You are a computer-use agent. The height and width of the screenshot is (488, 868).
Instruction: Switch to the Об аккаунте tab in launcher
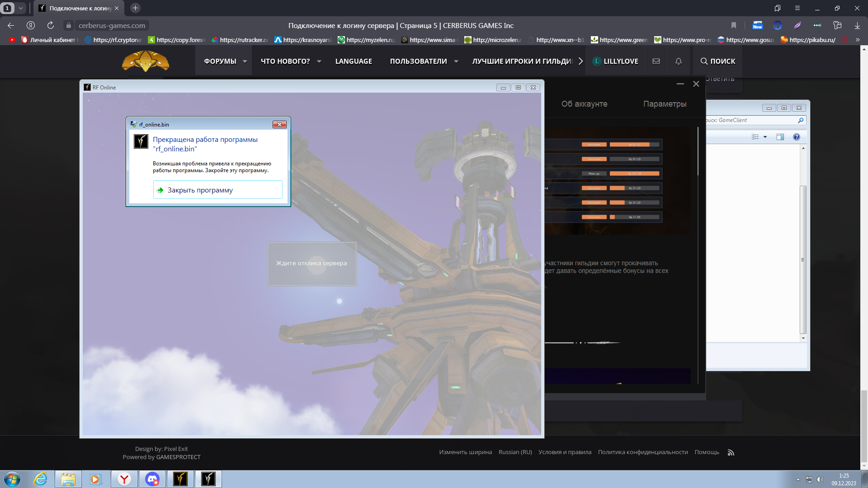[x=584, y=104]
